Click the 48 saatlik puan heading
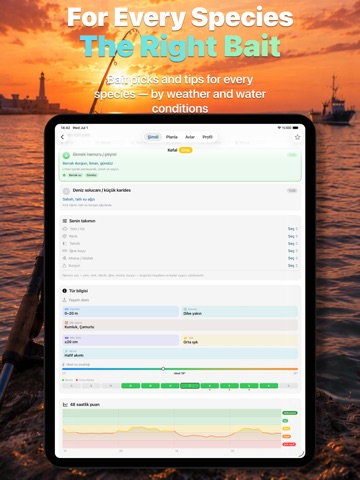Viewport: 360px width, 480px height. (x=85, y=405)
